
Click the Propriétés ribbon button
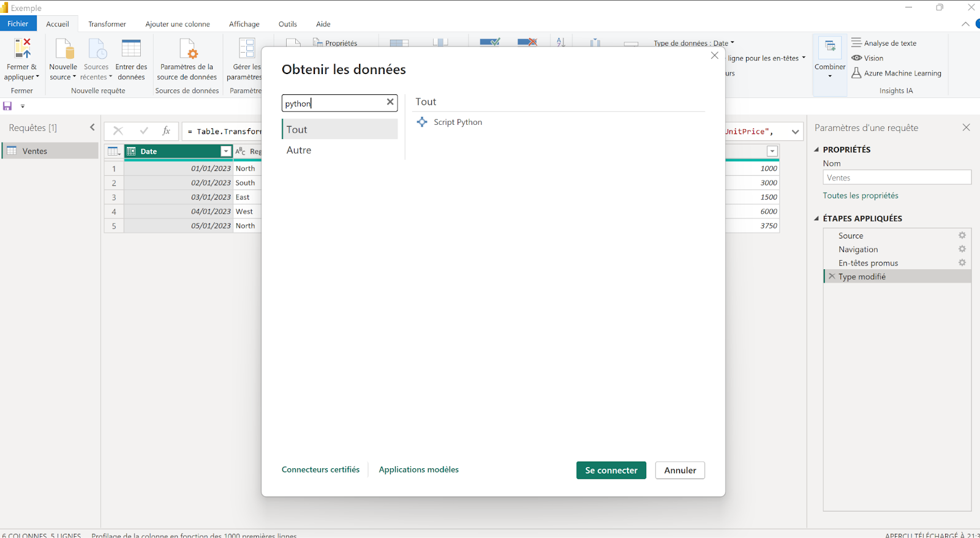[335, 43]
